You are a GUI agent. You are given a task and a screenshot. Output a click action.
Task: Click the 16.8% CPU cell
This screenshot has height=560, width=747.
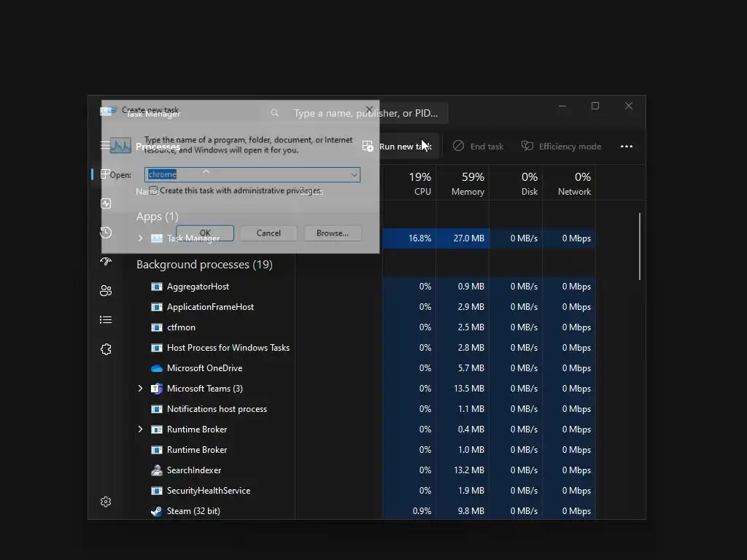[x=410, y=238]
